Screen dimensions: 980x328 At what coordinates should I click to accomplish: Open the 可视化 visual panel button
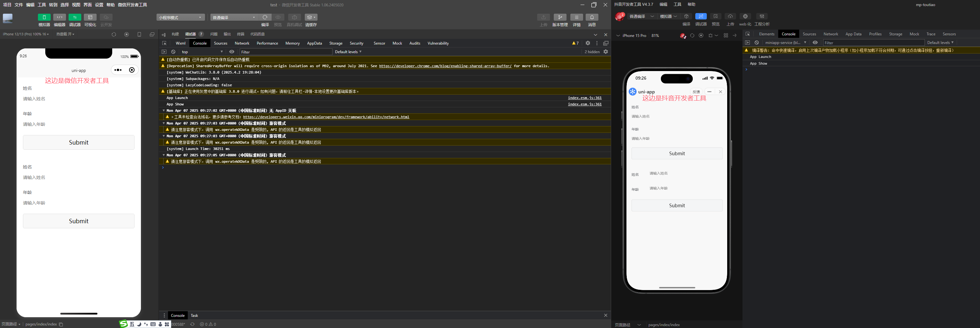tap(90, 17)
